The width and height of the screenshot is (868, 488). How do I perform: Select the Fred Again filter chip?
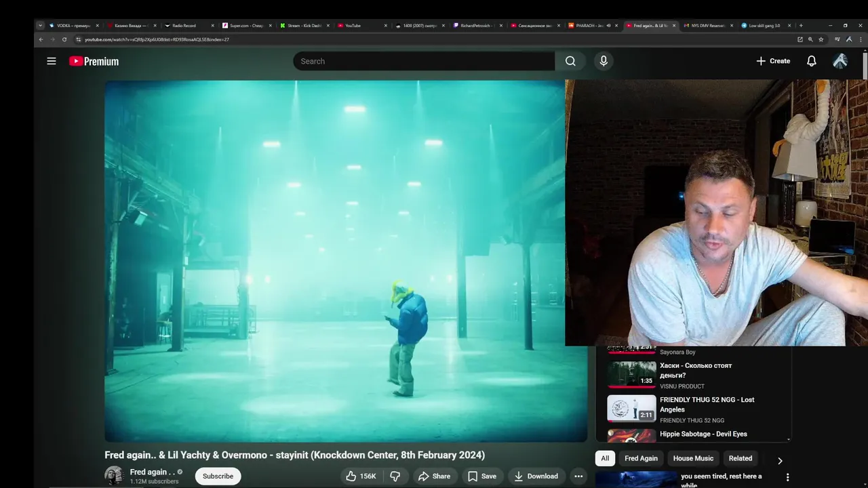click(641, 458)
